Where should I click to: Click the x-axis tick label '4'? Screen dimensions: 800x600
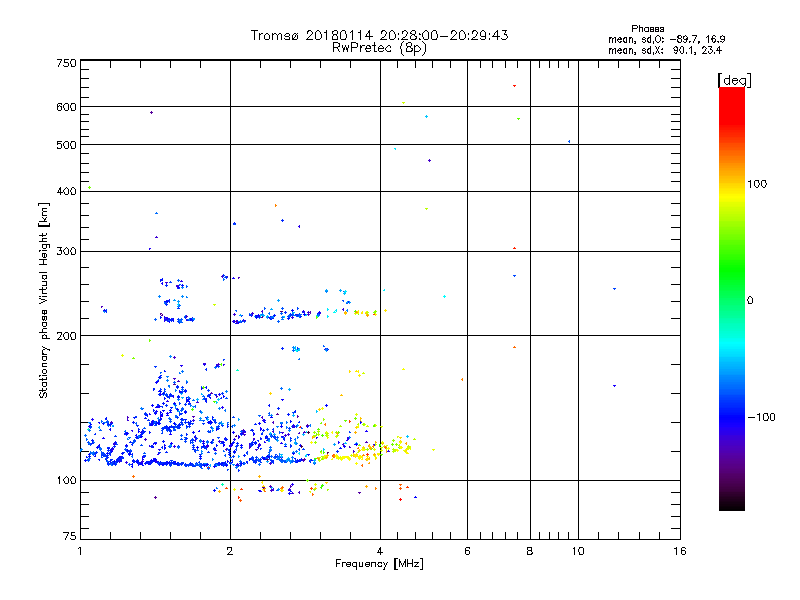380,551
